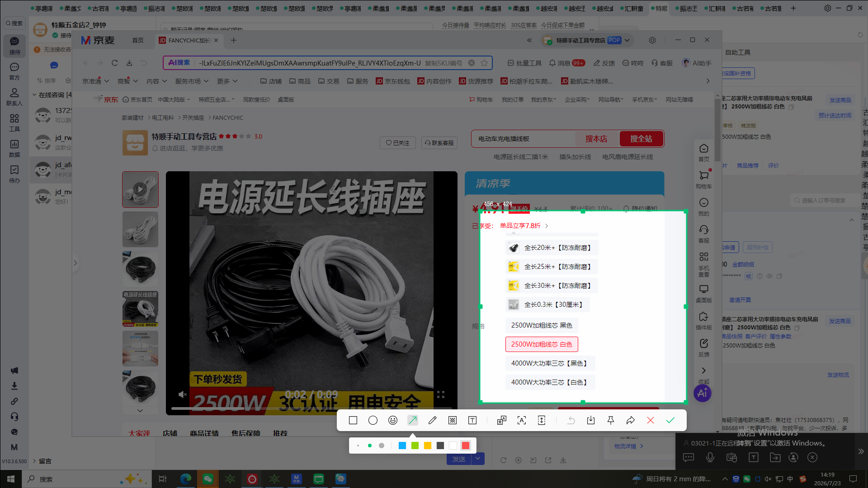Toggle fullscreen on the product video
This screenshot has height=488, width=868.
441,394
